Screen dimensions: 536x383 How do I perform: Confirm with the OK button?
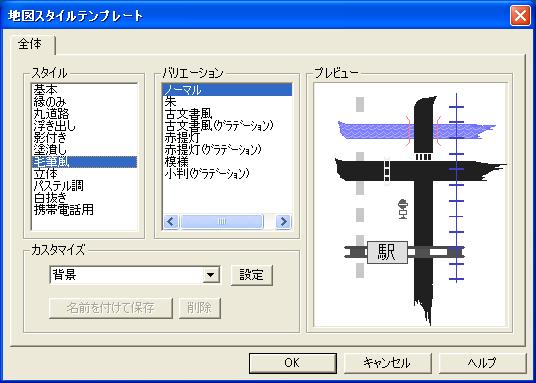292,362
